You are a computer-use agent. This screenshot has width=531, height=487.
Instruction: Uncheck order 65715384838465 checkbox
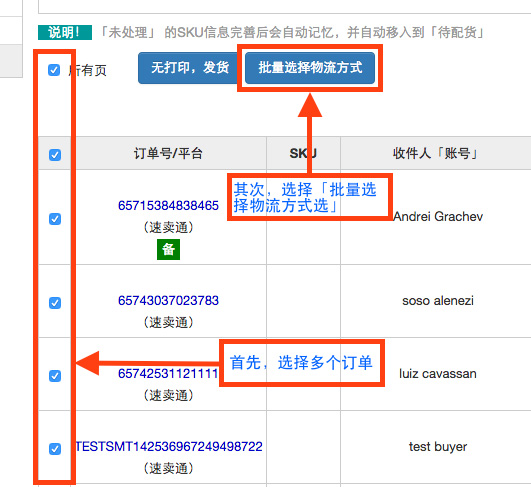[x=55, y=219]
